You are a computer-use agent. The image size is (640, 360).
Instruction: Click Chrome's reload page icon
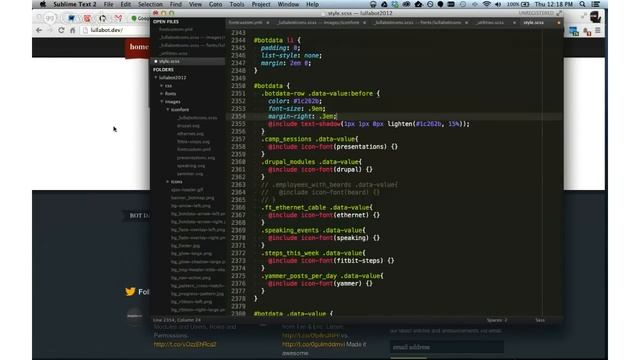61,30
